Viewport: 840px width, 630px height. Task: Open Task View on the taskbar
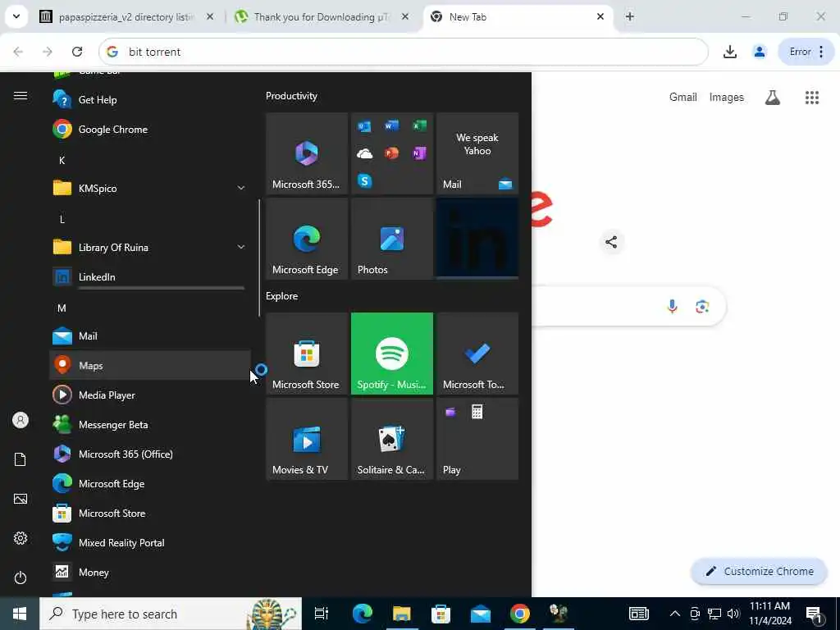coord(321,614)
